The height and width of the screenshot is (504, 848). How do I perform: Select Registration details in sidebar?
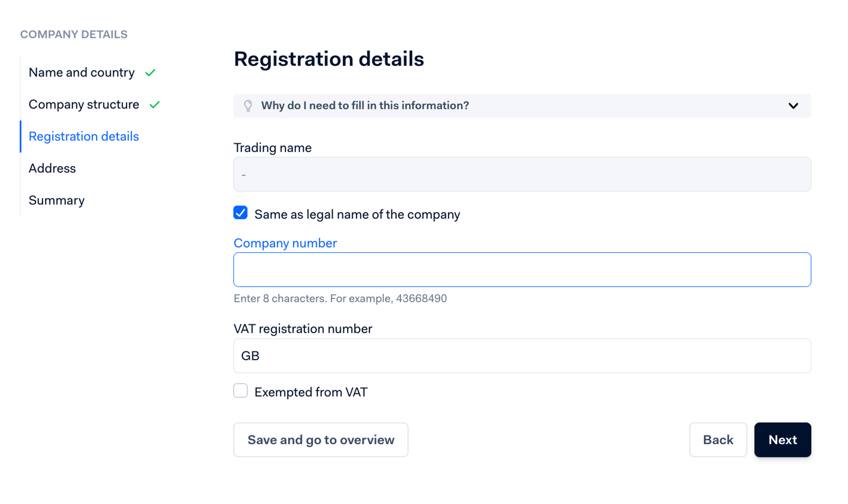pyautogui.click(x=84, y=136)
